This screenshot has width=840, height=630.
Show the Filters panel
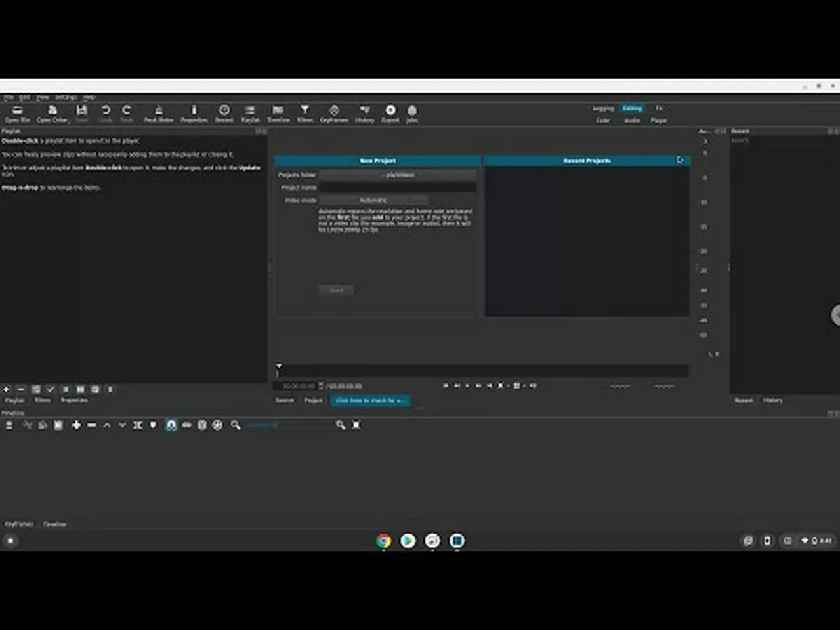point(304,113)
